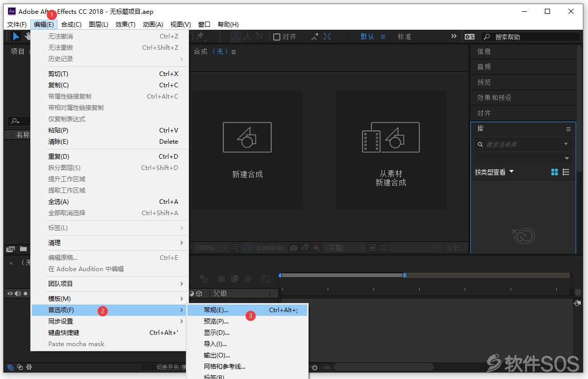The image size is (588, 379).
Task: Open the 效果(T) menu
Action: click(x=125, y=24)
